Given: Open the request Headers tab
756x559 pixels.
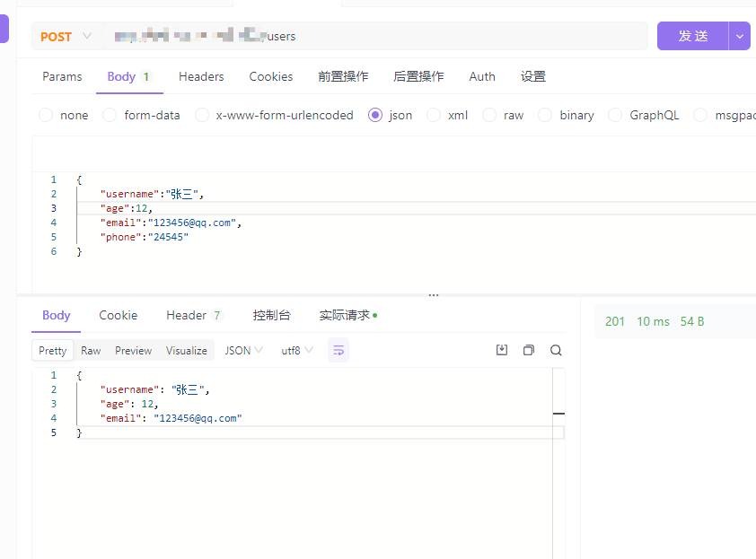Looking at the screenshot, I should click(x=201, y=76).
